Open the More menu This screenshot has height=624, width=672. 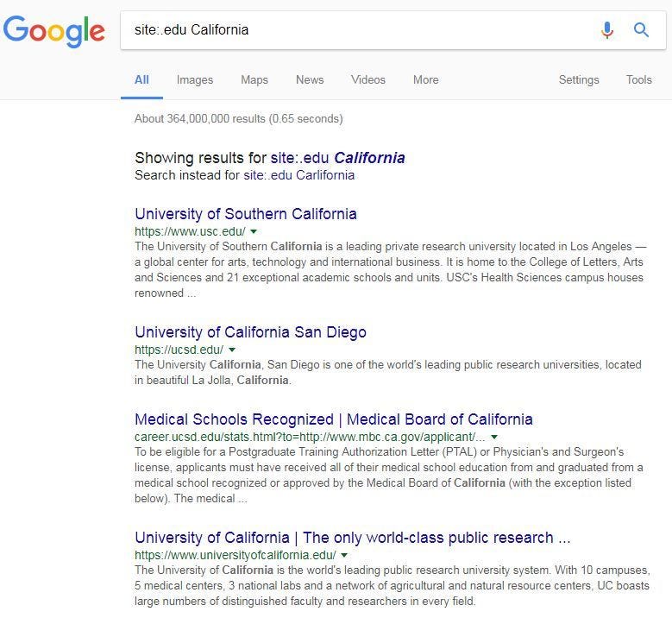tap(425, 79)
